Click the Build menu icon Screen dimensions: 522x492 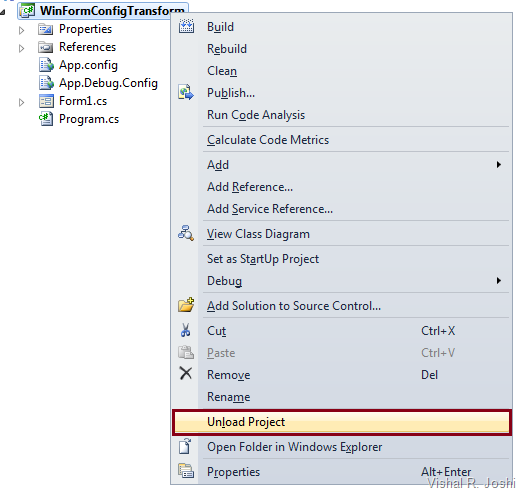pyautogui.click(x=186, y=26)
